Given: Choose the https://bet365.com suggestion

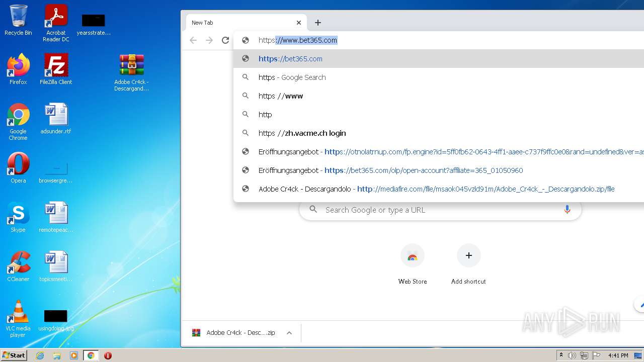Looking at the screenshot, I should (x=439, y=59).
